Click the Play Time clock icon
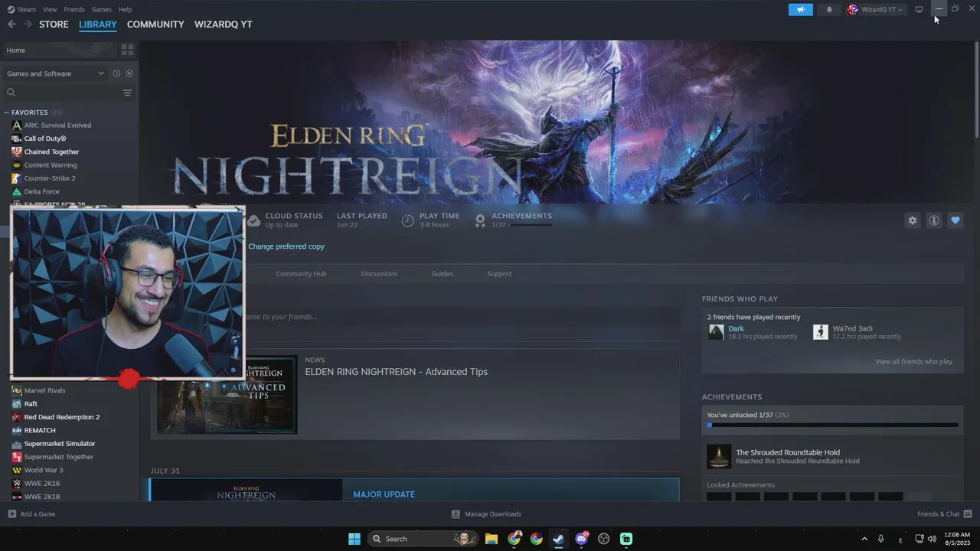This screenshot has width=980, height=551. point(407,220)
